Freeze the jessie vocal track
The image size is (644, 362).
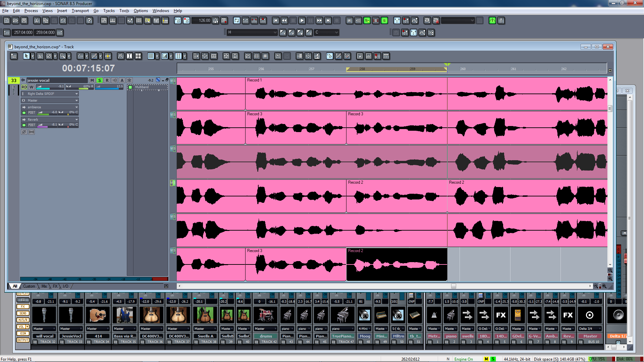click(129, 80)
